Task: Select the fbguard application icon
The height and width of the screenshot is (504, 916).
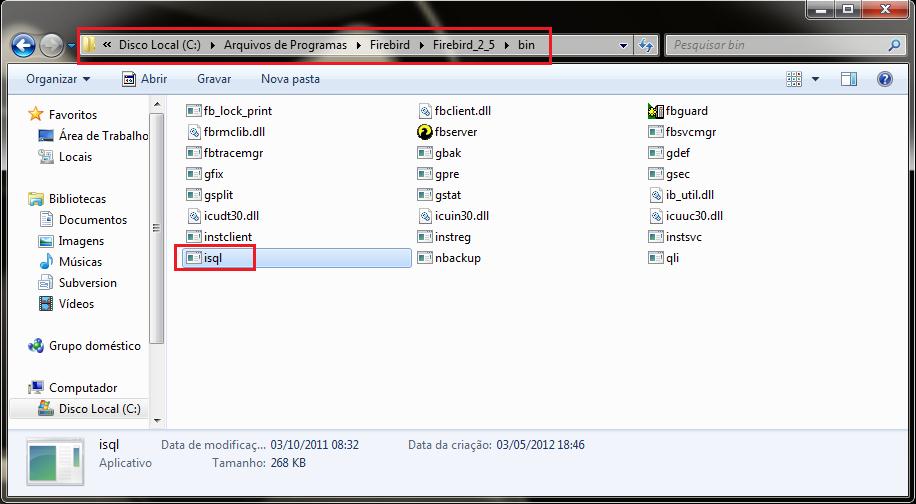Action: point(655,111)
